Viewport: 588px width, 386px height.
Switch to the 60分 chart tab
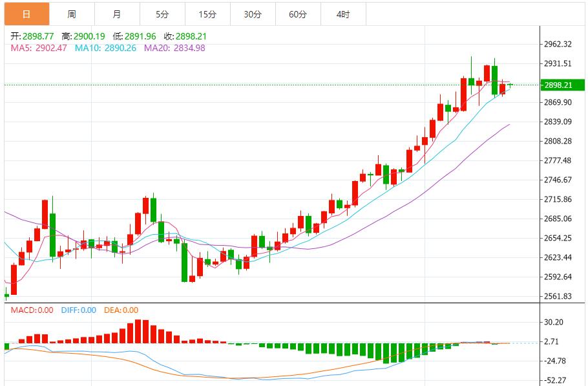pos(298,14)
